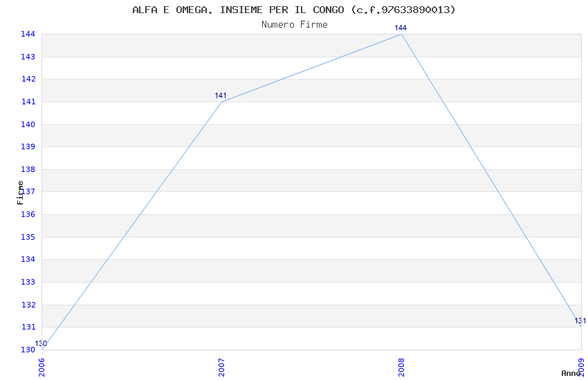Click the 2009 x-axis label
Screen dimensions: 588x380
(582, 368)
